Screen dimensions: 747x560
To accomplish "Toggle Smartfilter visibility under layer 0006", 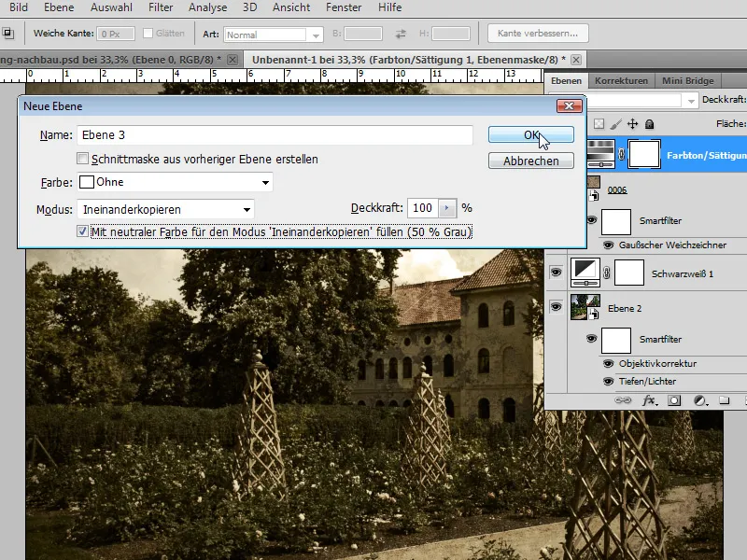I will click(x=591, y=220).
